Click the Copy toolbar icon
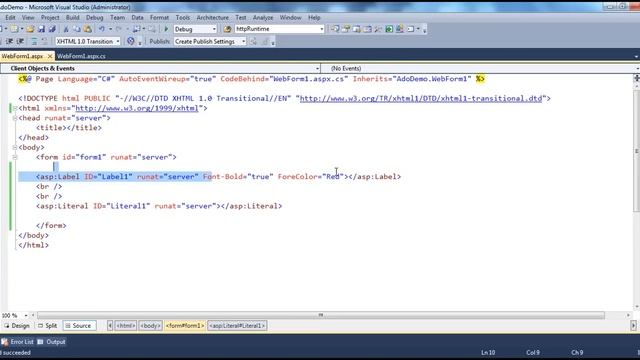The width and height of the screenshot is (640, 360). (77, 29)
